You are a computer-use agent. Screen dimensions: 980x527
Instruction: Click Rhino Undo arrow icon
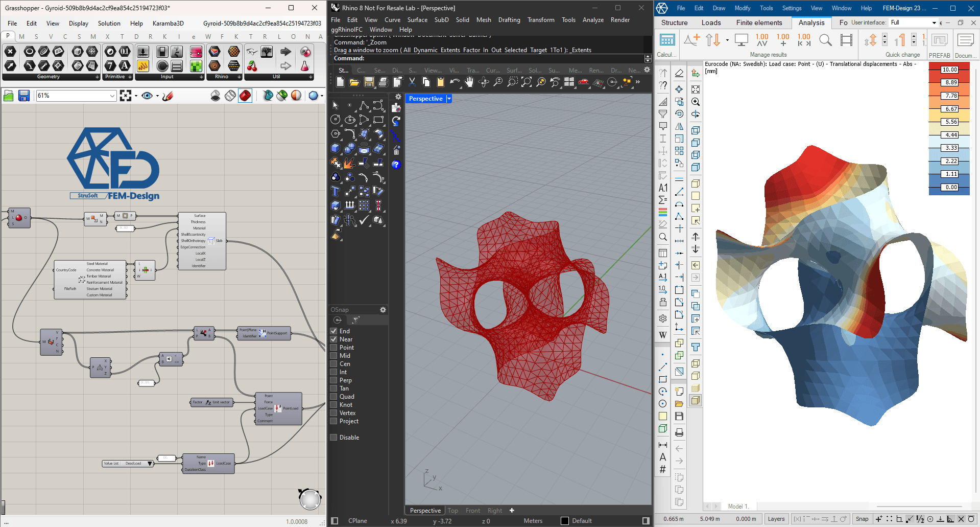click(x=455, y=82)
